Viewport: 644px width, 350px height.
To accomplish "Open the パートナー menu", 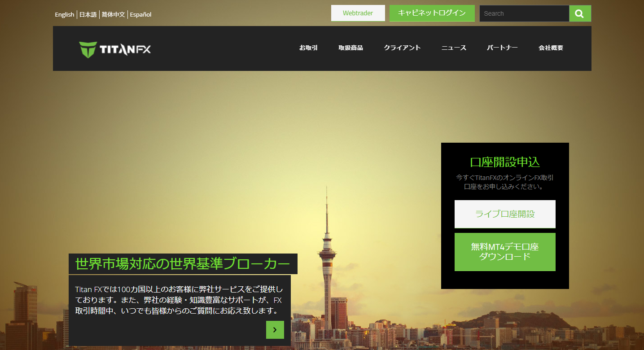I will 502,48.
